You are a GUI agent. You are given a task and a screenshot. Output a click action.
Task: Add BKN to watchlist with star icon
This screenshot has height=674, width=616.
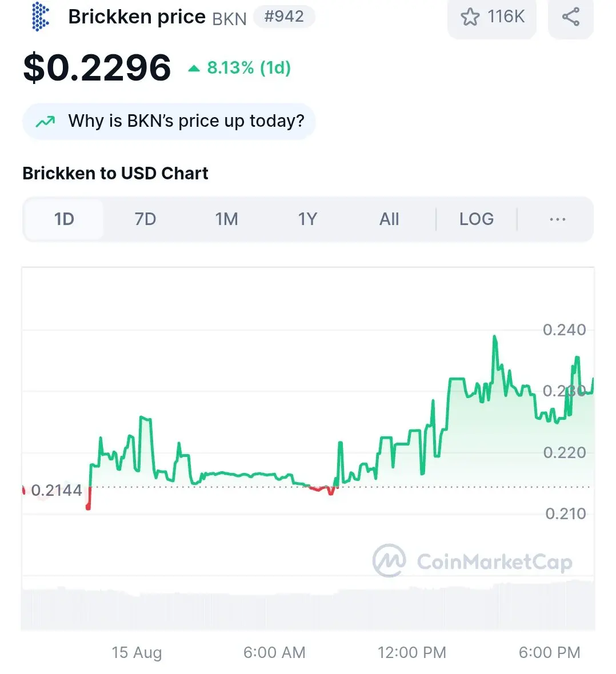[470, 17]
